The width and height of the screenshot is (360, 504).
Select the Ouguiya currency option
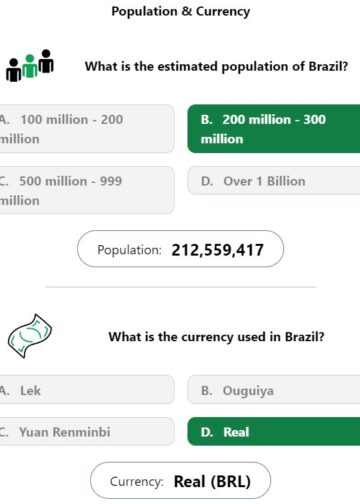[x=274, y=390]
